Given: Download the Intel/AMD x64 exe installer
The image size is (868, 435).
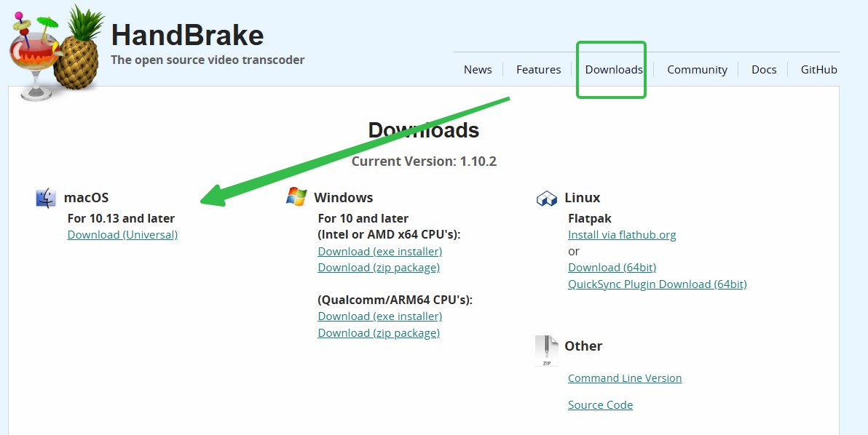Looking at the screenshot, I should (x=380, y=252).
